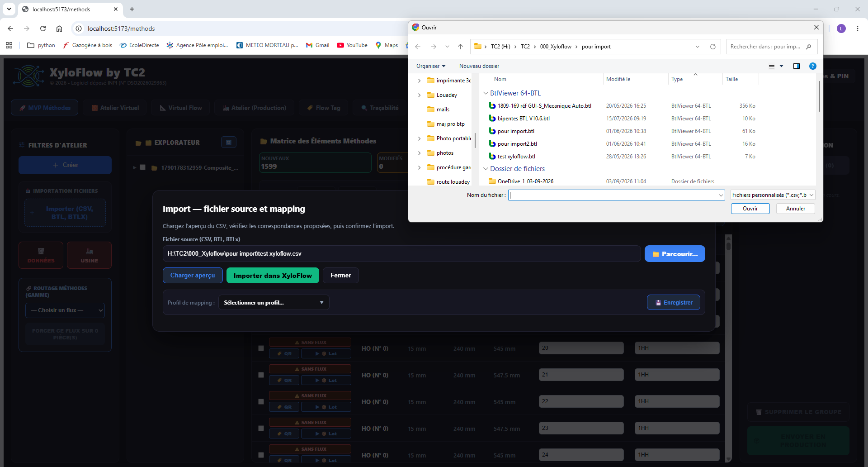Toggle the preview pane icon in Ouvrir dialog
This screenshot has width=868, height=467.
797,66
